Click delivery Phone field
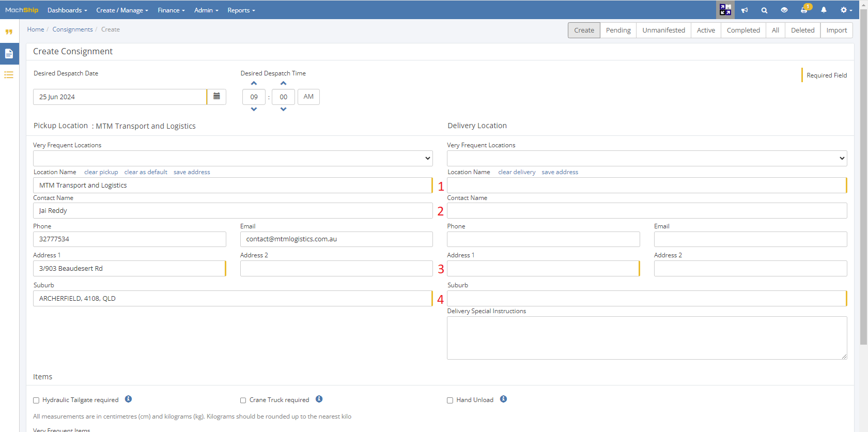Screen dimensions: 868x432 tap(544, 239)
